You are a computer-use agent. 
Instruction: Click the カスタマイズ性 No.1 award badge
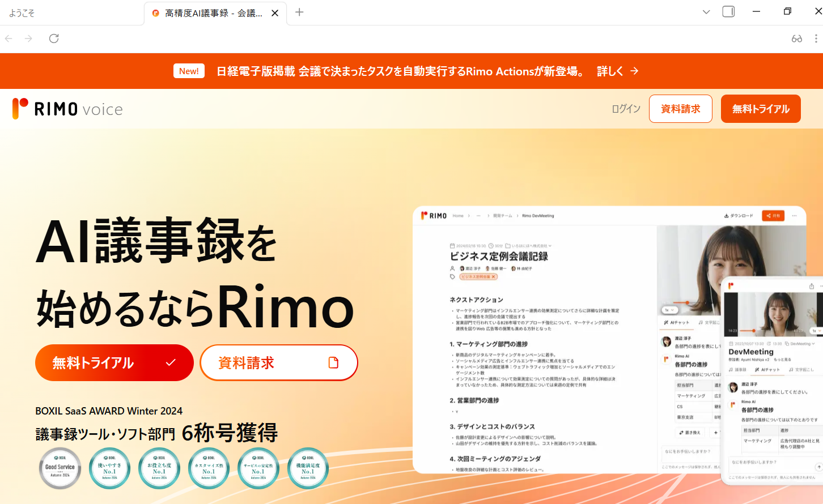209,468
